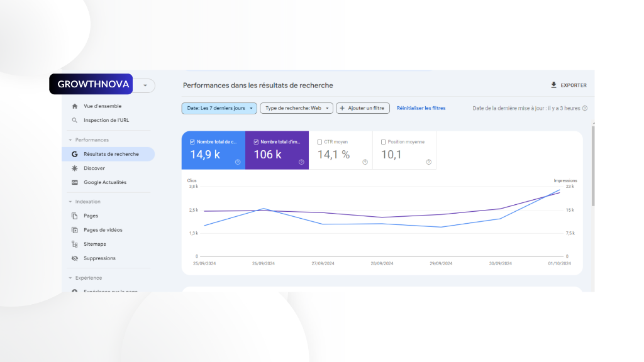Click the help icon on CTR moyen card
This screenshot has height=362, width=644.
[x=365, y=162]
